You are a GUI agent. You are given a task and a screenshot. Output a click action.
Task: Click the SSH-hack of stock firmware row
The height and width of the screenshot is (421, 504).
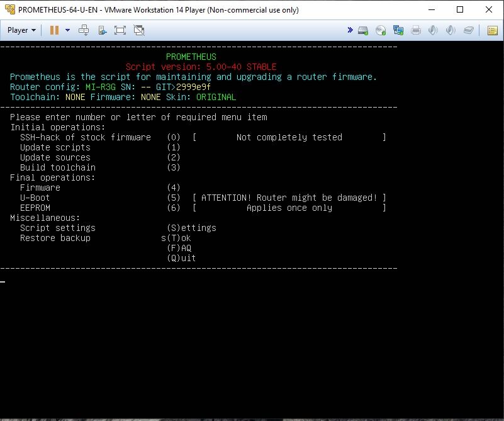(203, 137)
